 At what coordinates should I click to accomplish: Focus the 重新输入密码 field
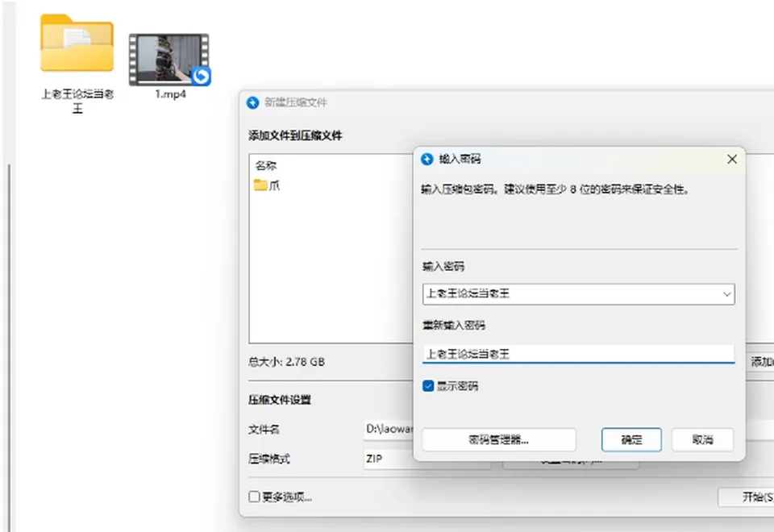579,354
